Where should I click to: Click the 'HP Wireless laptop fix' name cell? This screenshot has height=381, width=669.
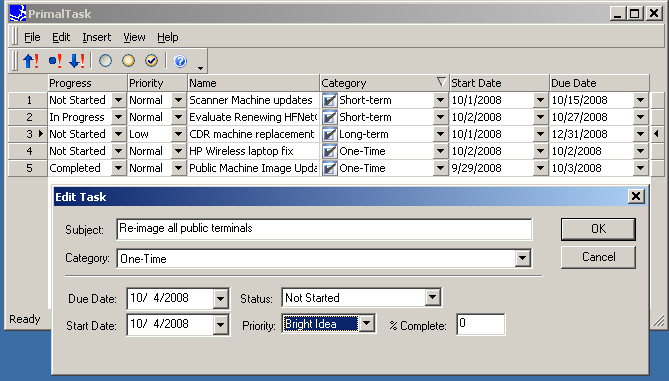click(x=253, y=151)
